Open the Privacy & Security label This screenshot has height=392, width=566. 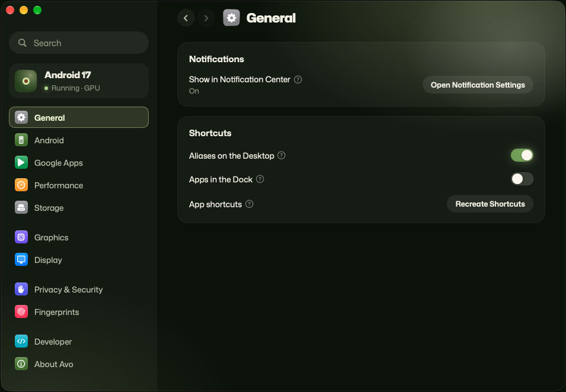68,290
